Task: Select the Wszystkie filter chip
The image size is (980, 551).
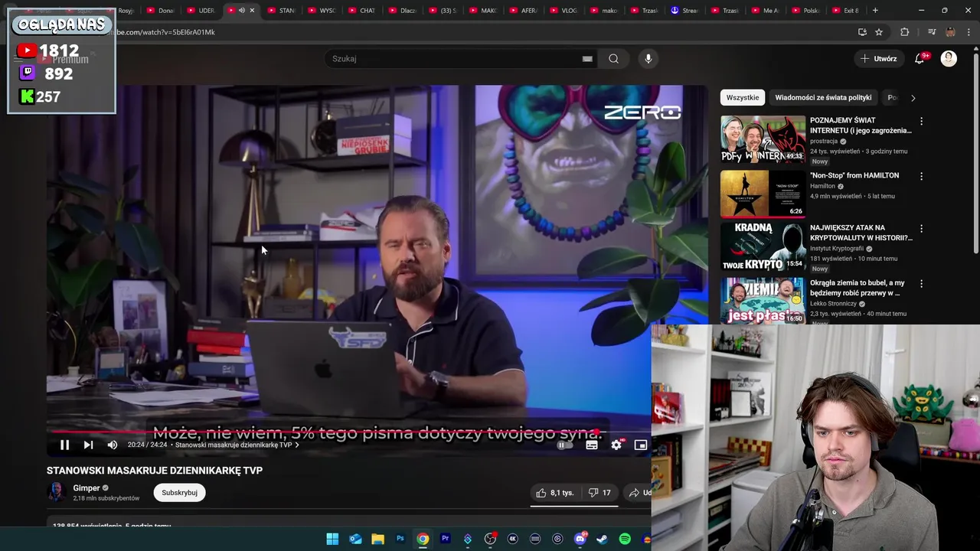Action: (743, 97)
